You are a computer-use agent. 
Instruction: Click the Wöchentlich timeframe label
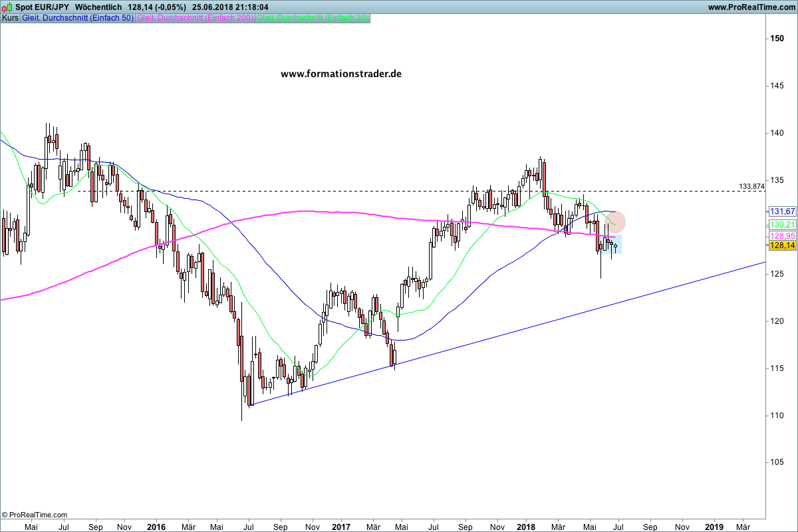click(98, 7)
